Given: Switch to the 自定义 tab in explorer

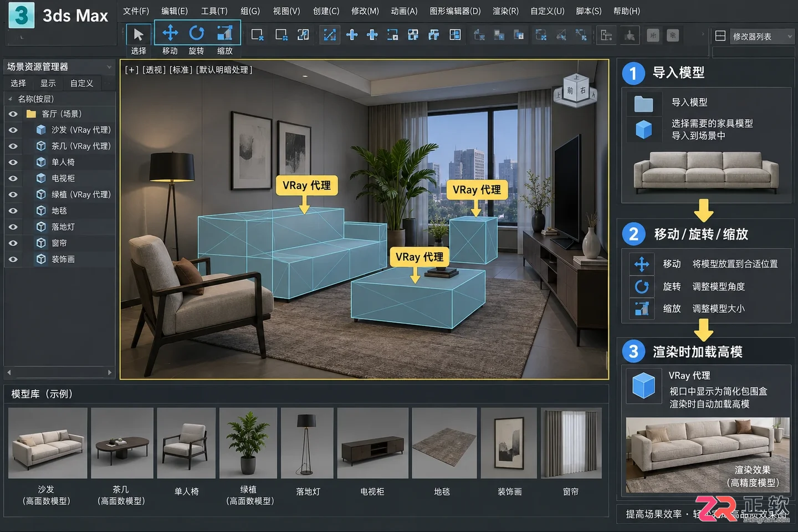Looking at the screenshot, I should 81,83.
